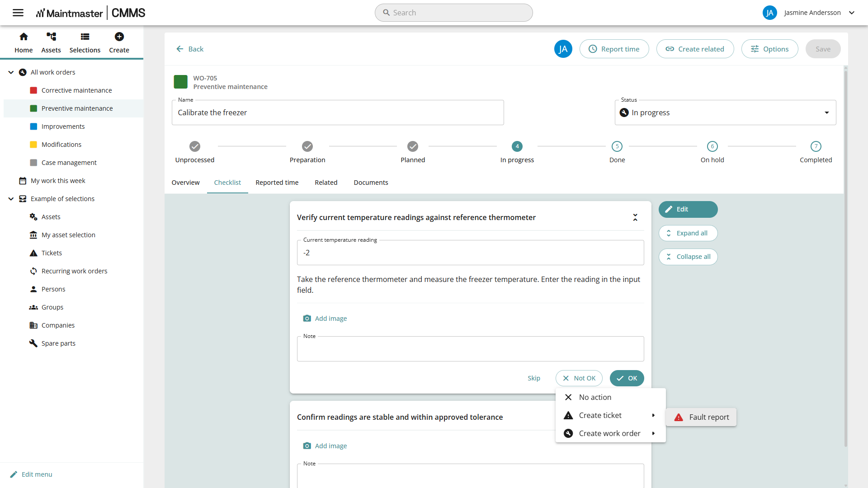Click the Completed step marker
The image size is (868, 488).
point(816,146)
